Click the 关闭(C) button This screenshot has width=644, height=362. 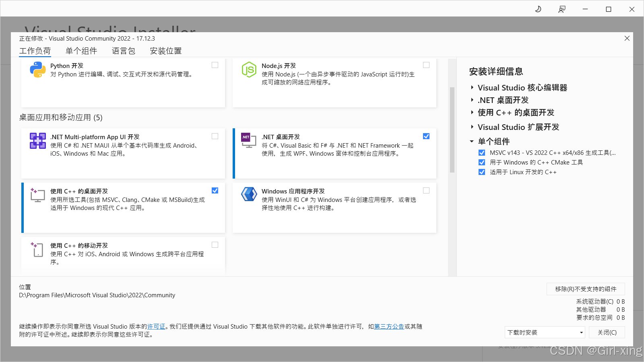point(607,332)
